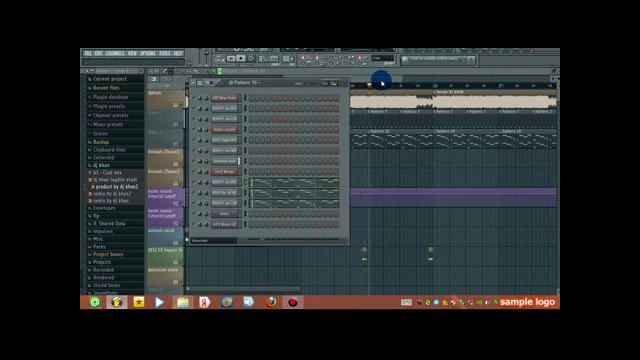Viewport: 640px width, 360px height.
Task: Toggle first step button of DNP New Order
Action: (252, 98)
